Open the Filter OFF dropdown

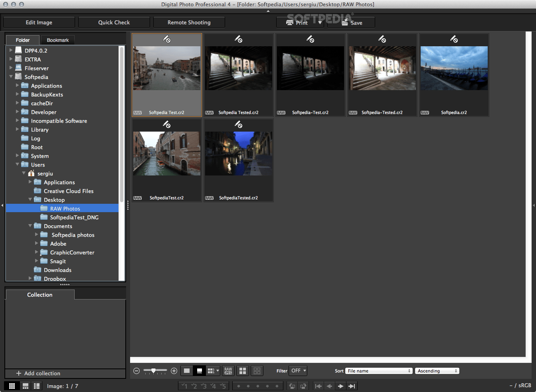[x=299, y=371]
